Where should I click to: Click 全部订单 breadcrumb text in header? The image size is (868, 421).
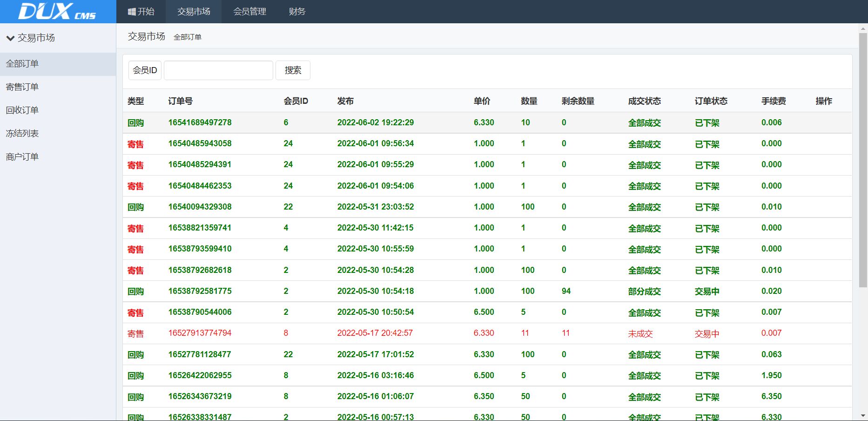click(x=188, y=37)
